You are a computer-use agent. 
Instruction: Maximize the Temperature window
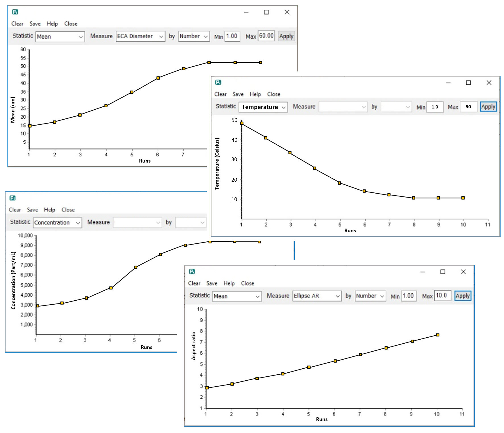pyautogui.click(x=468, y=83)
